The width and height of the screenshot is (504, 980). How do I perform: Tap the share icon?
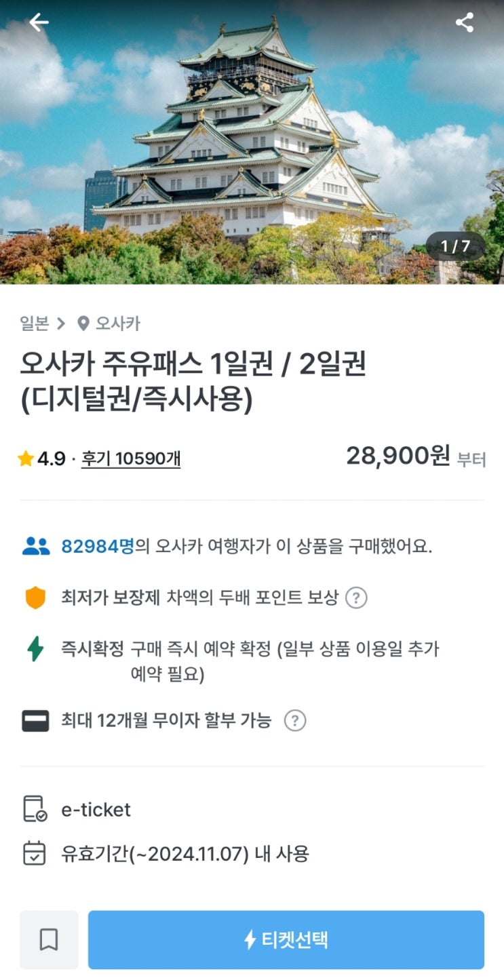click(465, 22)
